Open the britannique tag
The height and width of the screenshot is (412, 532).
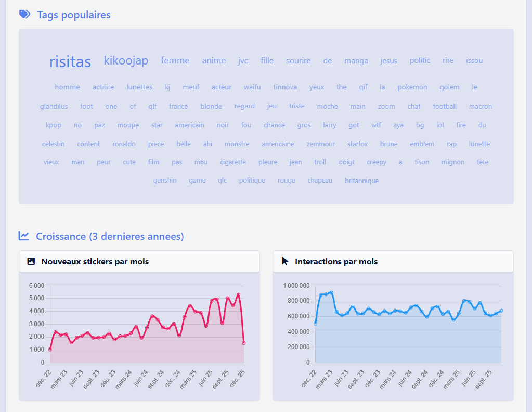(361, 181)
